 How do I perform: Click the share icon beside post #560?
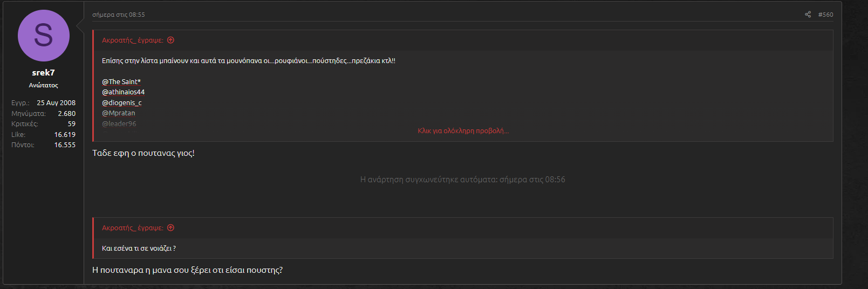[x=808, y=15]
